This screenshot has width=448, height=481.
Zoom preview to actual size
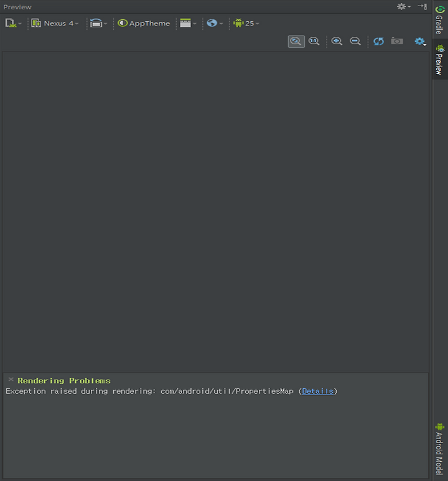pyautogui.click(x=314, y=41)
